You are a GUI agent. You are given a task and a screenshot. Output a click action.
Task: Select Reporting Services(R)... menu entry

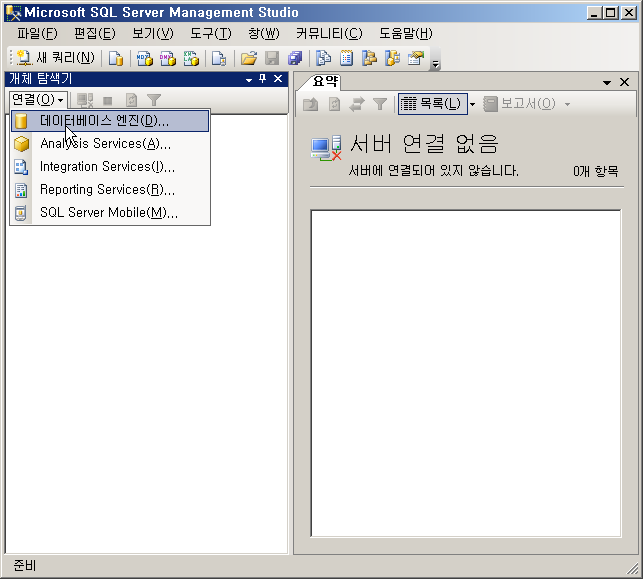point(110,189)
